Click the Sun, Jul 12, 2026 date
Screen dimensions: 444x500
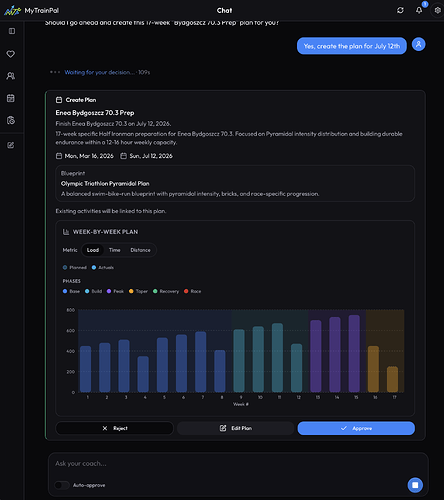click(x=151, y=156)
